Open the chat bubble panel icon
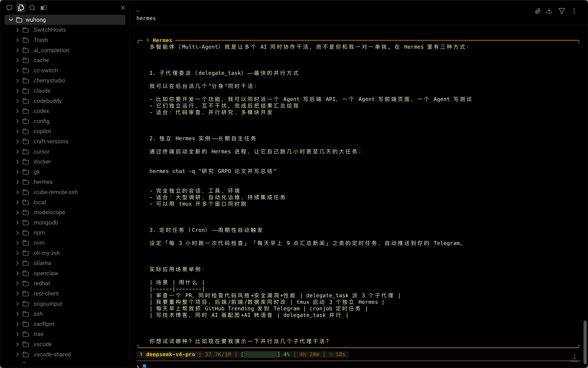The width and height of the screenshot is (588, 368). 9,8
